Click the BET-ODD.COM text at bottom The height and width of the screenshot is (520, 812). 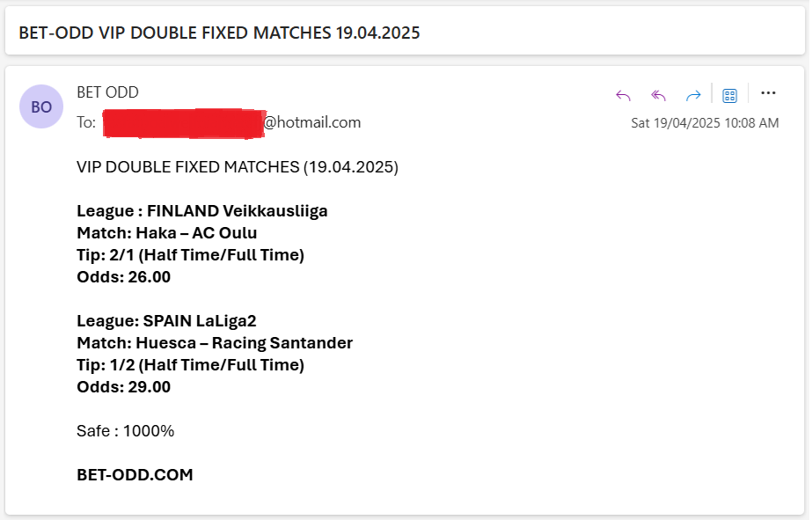pos(135,475)
